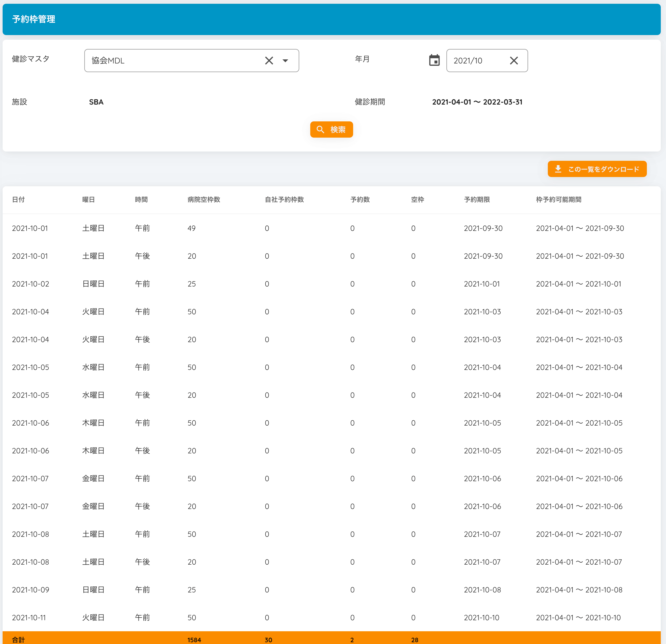The image size is (666, 644).
Task: Open the 健診マスタ dropdown arrow
Action: 285,61
